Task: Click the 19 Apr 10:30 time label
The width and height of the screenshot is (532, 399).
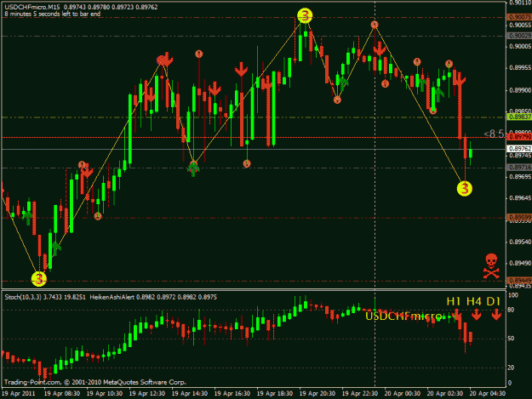Action: [x=105, y=394]
